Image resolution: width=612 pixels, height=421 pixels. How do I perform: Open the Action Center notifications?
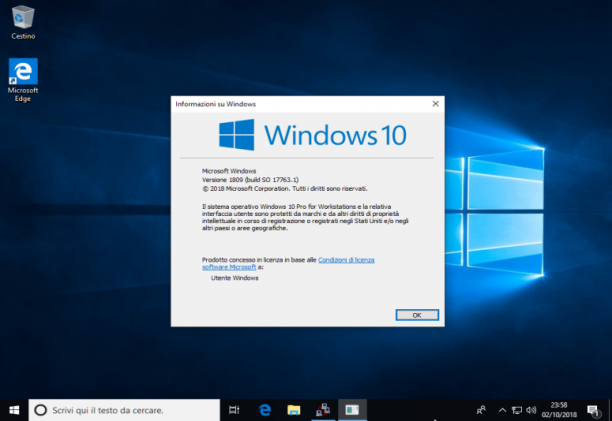click(593, 410)
